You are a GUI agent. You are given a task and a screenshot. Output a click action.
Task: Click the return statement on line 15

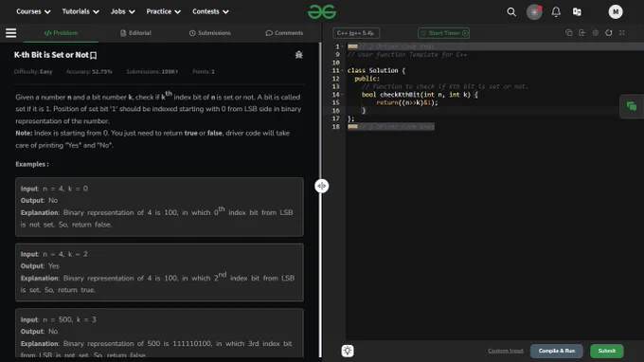pos(407,102)
